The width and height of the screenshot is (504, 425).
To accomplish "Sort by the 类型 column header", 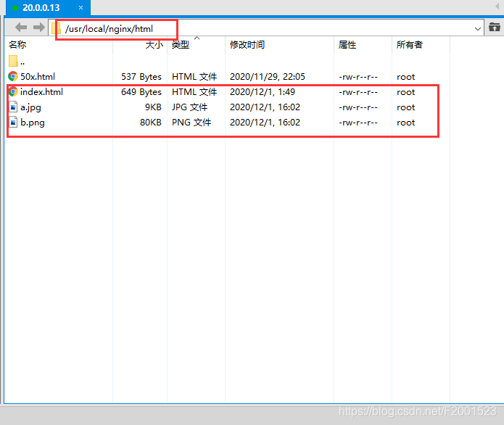I will coord(181,45).
